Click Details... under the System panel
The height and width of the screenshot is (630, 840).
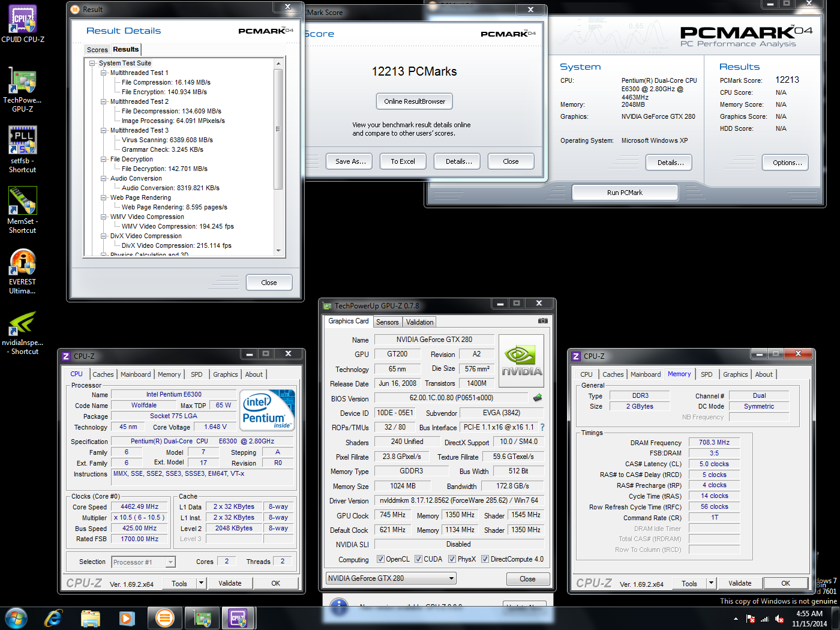(x=670, y=163)
